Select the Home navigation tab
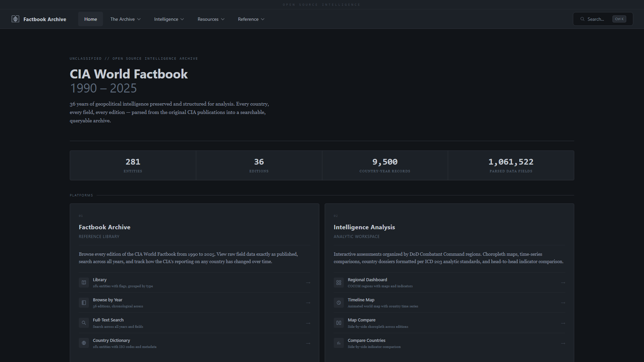The image size is (644, 362). tap(91, 19)
